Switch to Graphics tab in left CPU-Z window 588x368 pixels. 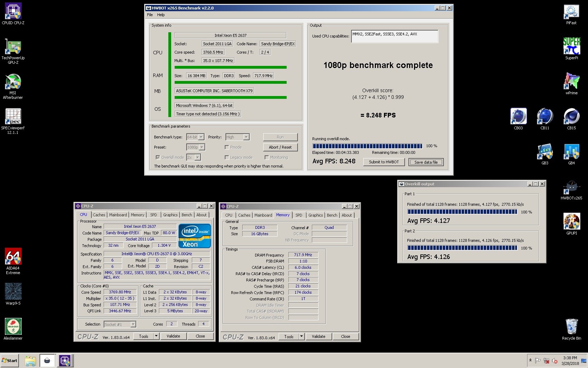(x=170, y=215)
